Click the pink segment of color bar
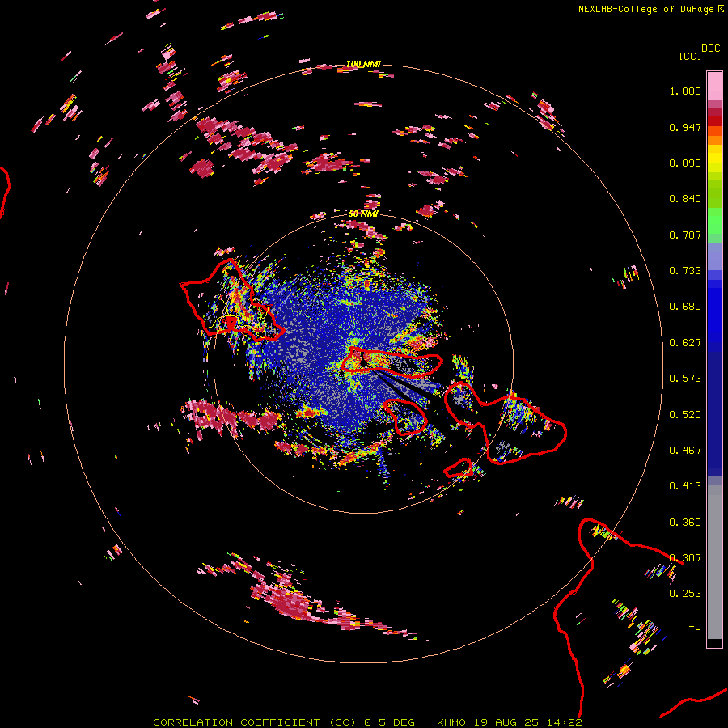Image resolution: width=728 pixels, height=728 pixels. click(x=714, y=87)
